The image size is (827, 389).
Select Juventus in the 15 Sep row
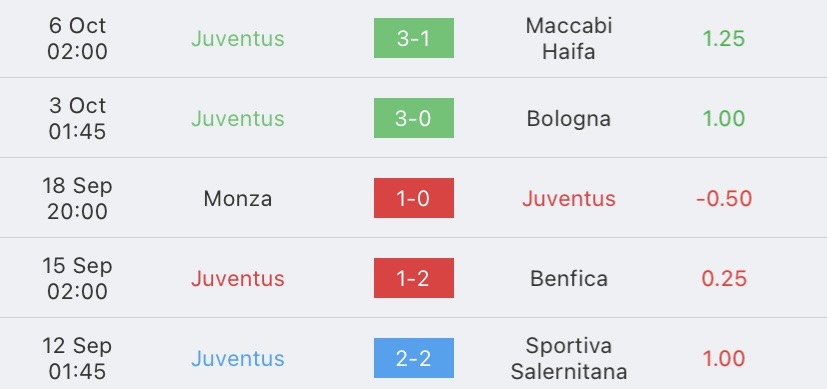point(237,278)
